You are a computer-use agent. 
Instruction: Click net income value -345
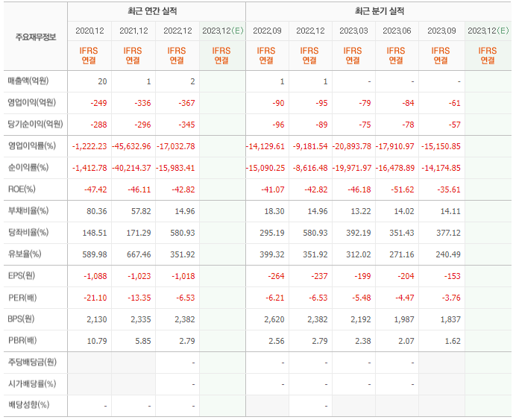pos(186,125)
